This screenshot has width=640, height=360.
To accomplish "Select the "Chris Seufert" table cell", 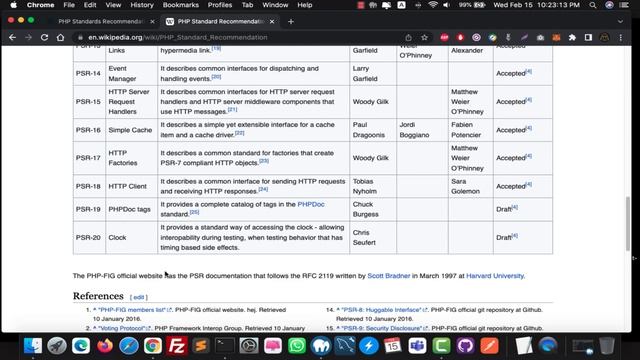I will [x=373, y=238].
